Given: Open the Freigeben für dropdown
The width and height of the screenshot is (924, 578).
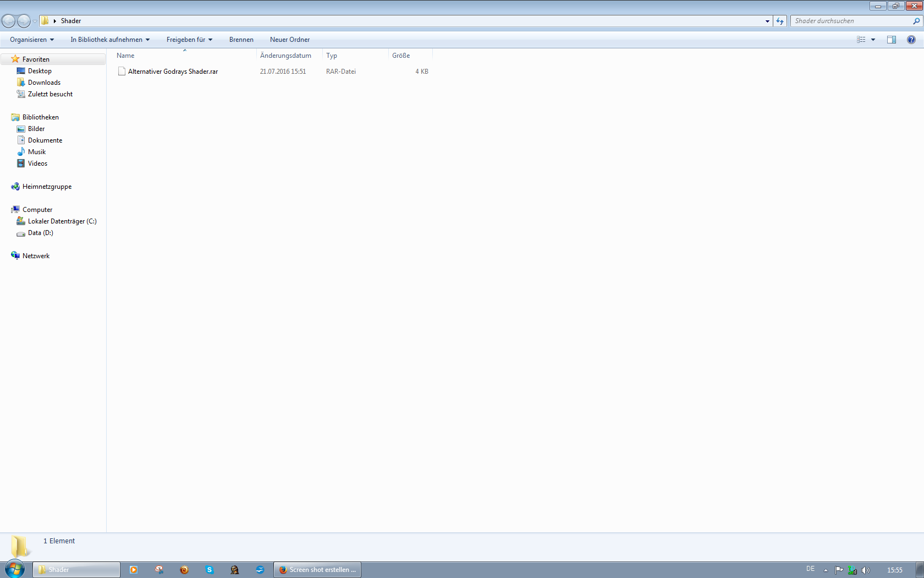Looking at the screenshot, I should click(x=189, y=40).
